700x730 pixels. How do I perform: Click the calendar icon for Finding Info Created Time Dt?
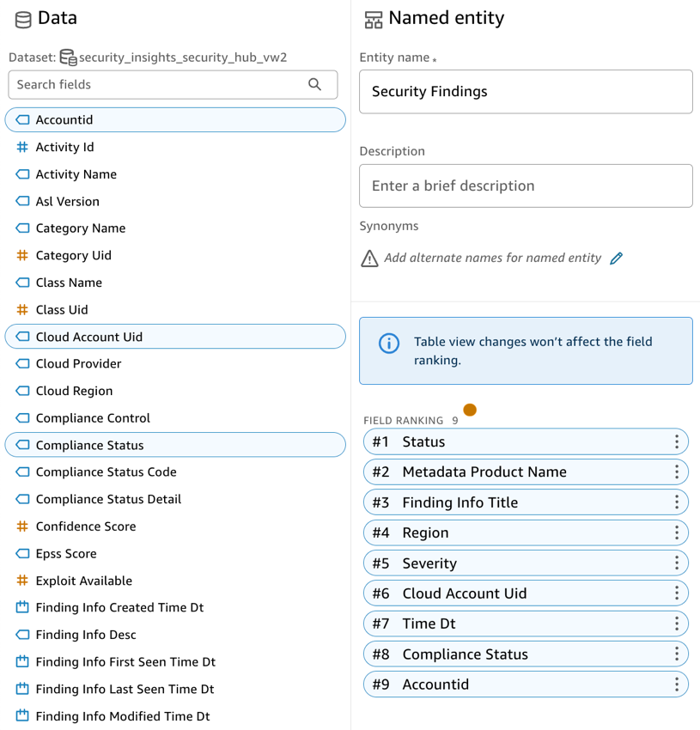coord(21,607)
